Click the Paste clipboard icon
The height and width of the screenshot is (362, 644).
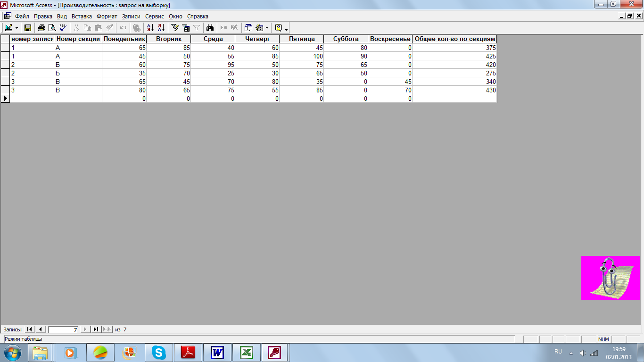[x=98, y=28]
